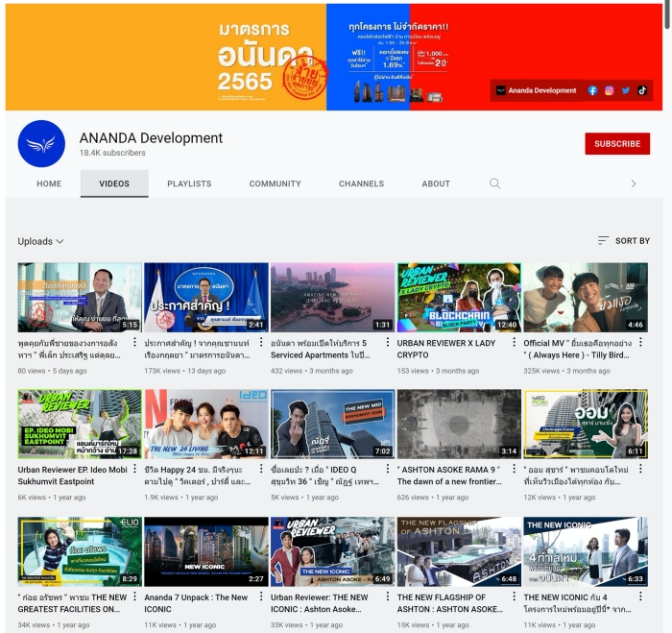Open the Twitter icon in channel banner
This screenshot has height=633, width=672.
[x=626, y=90]
